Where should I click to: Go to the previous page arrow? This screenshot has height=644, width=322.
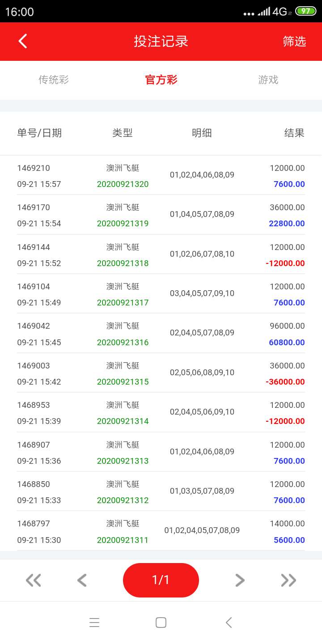click(82, 580)
